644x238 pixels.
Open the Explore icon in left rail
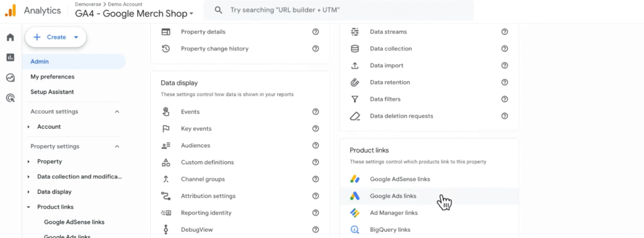[x=10, y=78]
